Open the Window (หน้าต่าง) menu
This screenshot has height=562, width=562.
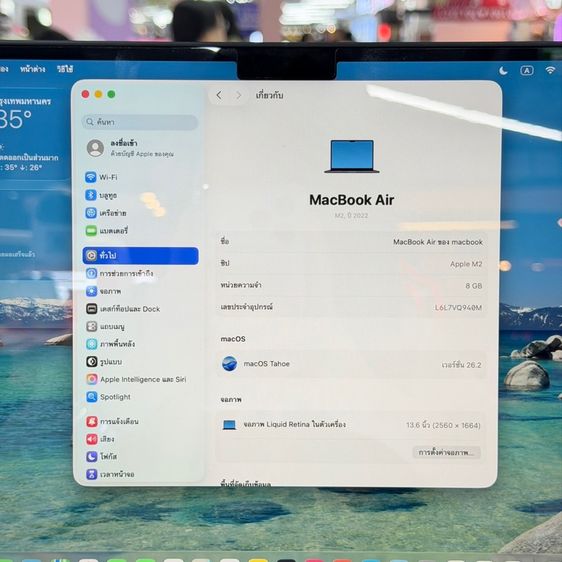coord(33,69)
